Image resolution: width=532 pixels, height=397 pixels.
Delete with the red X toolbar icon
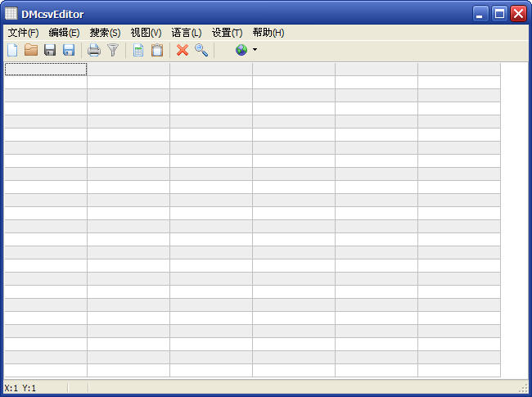pos(183,50)
